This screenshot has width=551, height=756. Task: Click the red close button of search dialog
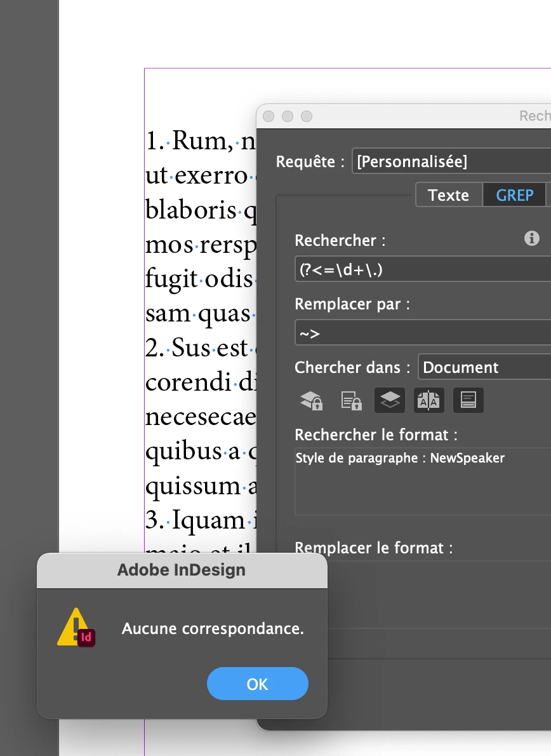269,116
